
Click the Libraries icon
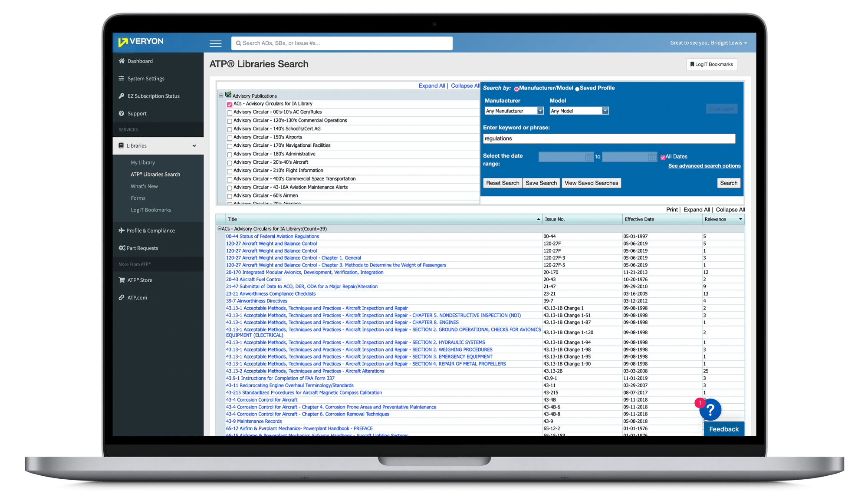click(x=124, y=145)
